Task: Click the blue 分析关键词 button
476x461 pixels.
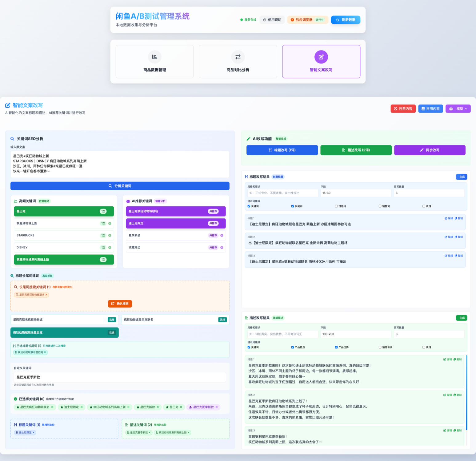Action: point(120,186)
